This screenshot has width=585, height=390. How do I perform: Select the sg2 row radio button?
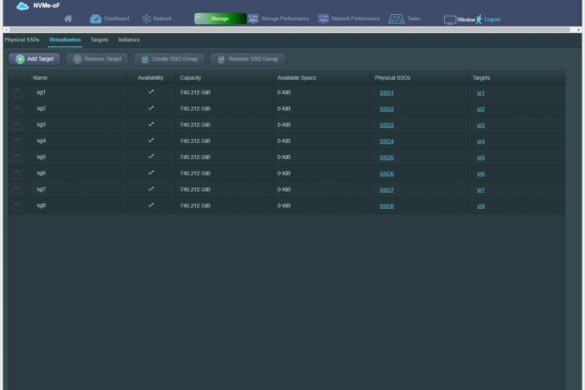pyautogui.click(x=17, y=109)
